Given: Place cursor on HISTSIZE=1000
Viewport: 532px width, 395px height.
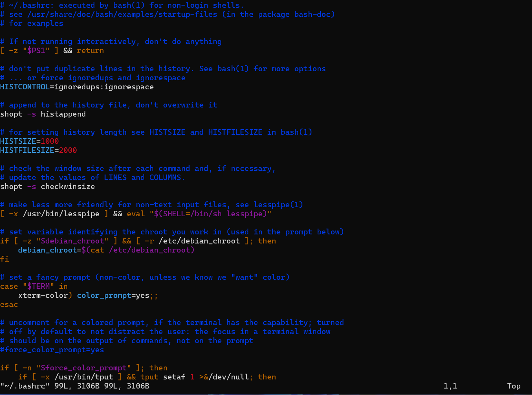Looking at the screenshot, I should point(29,141).
